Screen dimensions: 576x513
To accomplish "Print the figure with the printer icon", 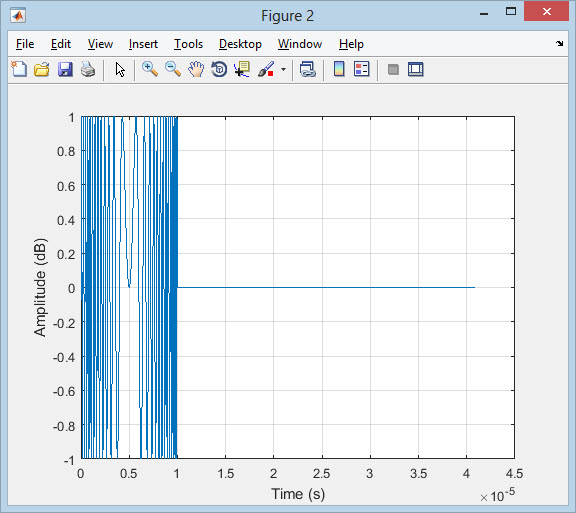I will pyautogui.click(x=88, y=69).
